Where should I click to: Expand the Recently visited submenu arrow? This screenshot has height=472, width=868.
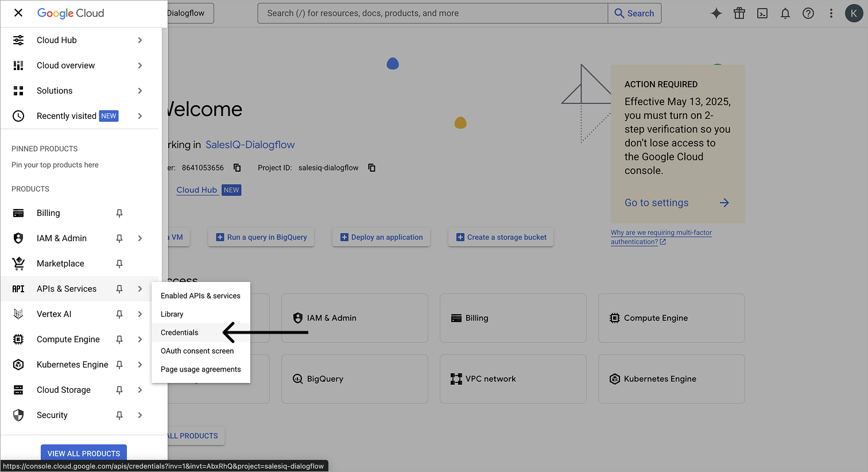point(140,116)
